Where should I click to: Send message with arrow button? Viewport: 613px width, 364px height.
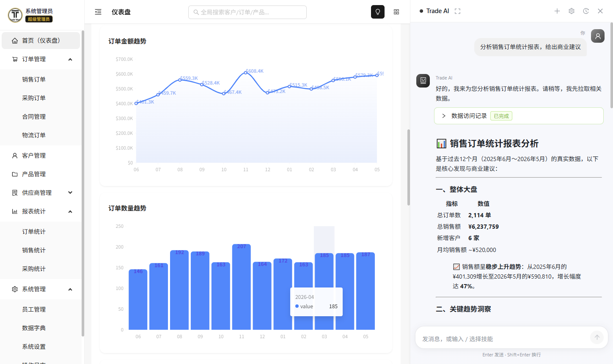coord(597,337)
